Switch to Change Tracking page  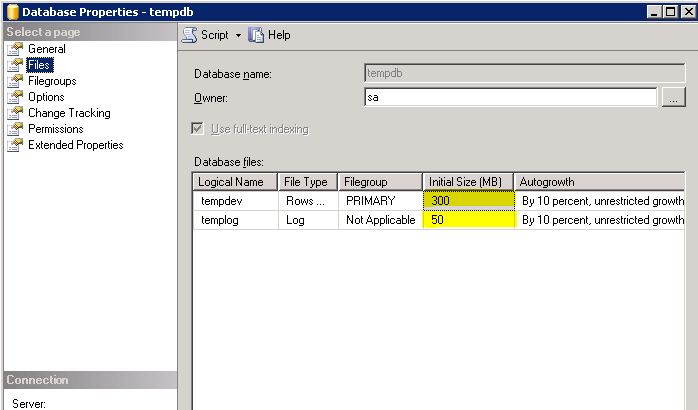tap(69, 113)
